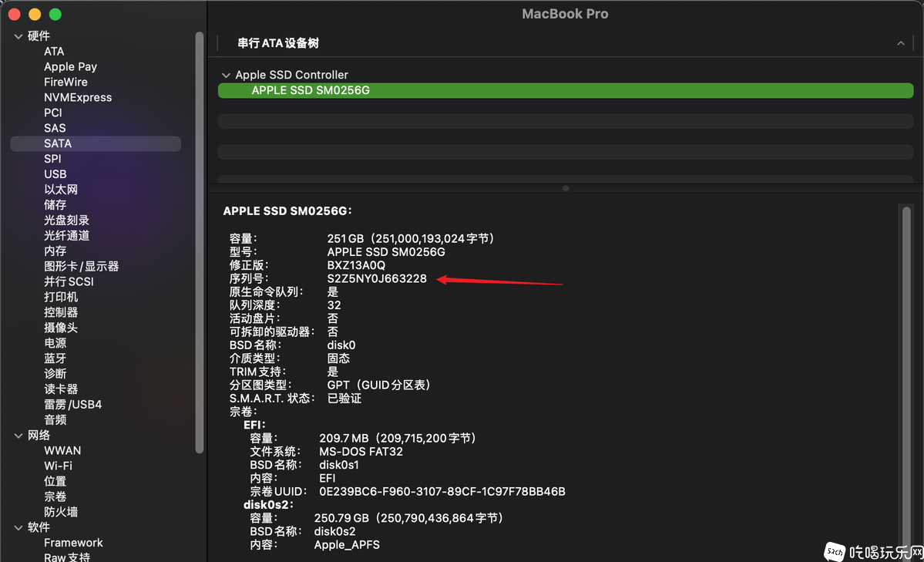Select Raw 支持 in the sidebar
Screen dimensions: 924x562
coord(66,557)
